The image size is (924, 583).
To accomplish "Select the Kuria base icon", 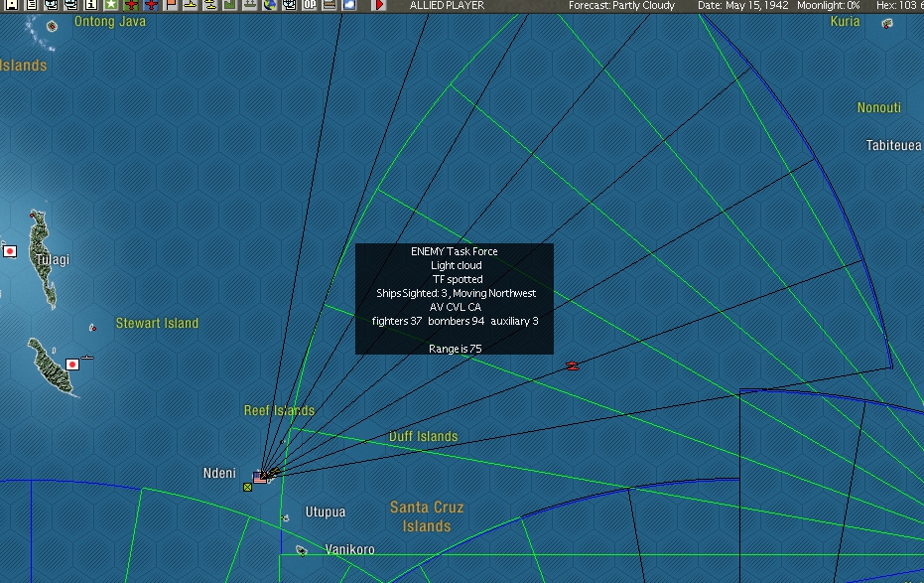I will pos(887,23).
